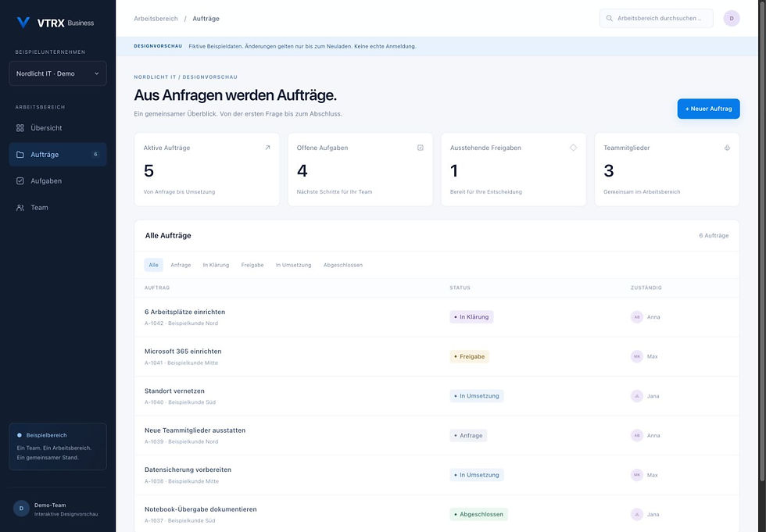Focus the Arbeitsbereich durchsuchen search field
The image size is (766, 532).
pos(656,19)
